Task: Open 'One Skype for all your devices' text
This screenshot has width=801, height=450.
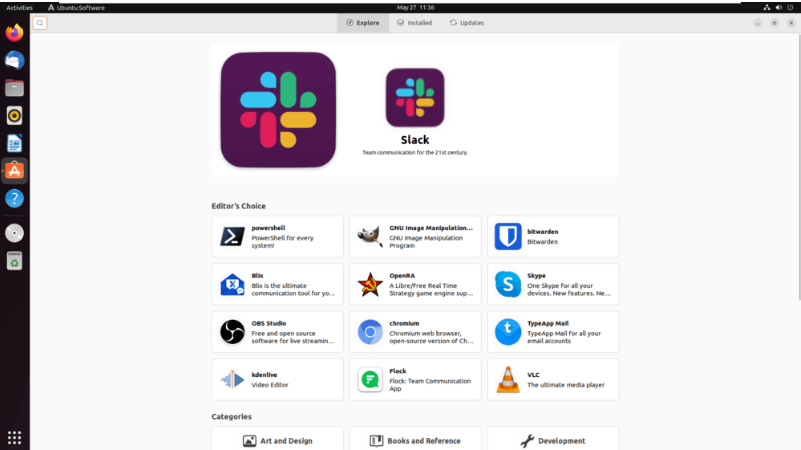Action: [x=569, y=290]
